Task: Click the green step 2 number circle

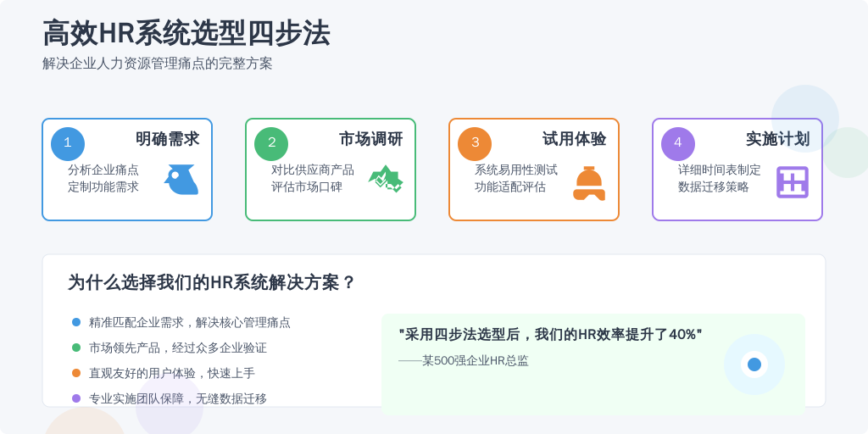Action: 271,143
